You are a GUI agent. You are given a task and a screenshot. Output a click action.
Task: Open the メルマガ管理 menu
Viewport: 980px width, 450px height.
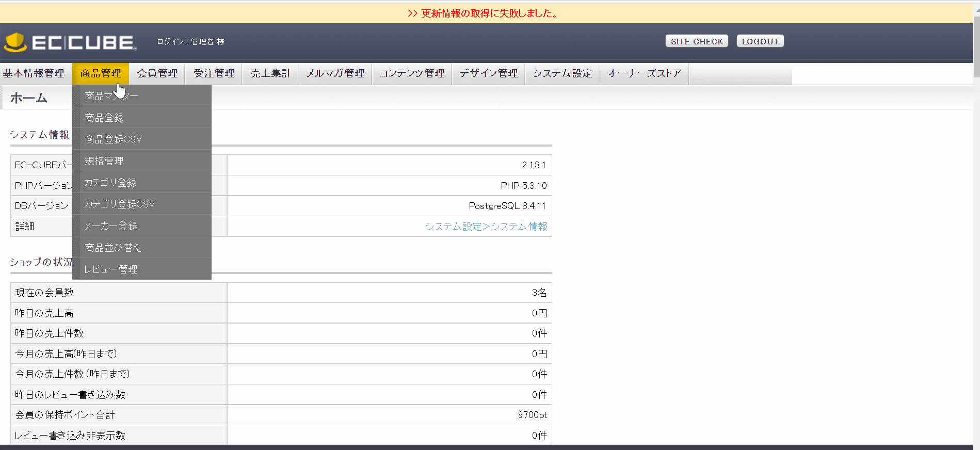point(335,73)
